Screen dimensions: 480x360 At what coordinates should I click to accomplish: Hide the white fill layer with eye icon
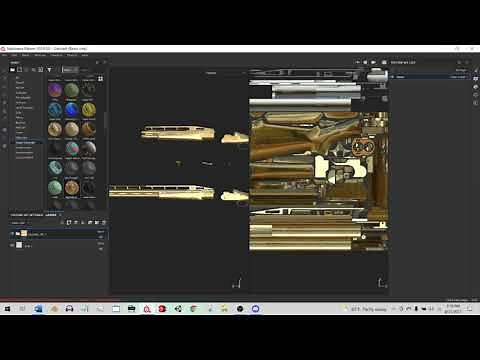click(12, 245)
